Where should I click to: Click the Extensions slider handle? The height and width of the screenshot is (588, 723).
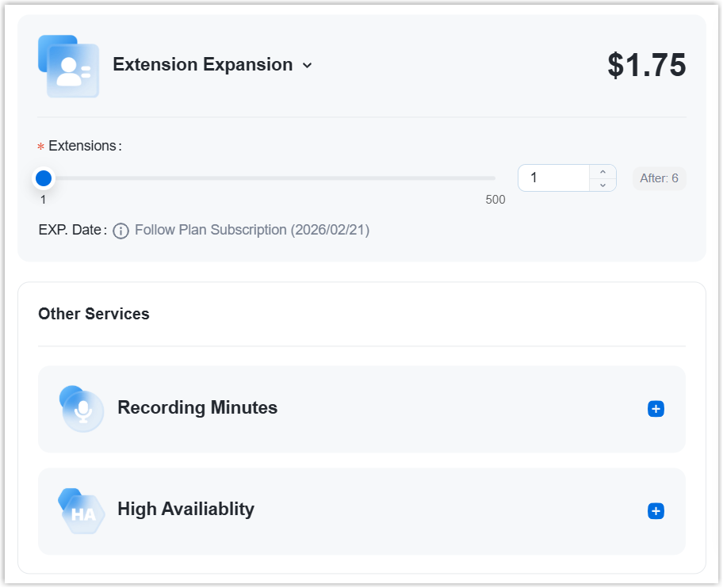tap(44, 178)
